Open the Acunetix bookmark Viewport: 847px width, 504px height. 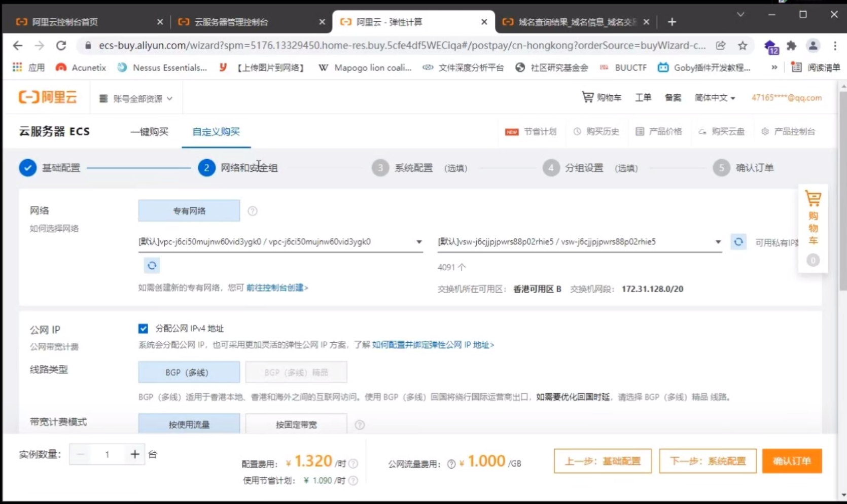[81, 67]
